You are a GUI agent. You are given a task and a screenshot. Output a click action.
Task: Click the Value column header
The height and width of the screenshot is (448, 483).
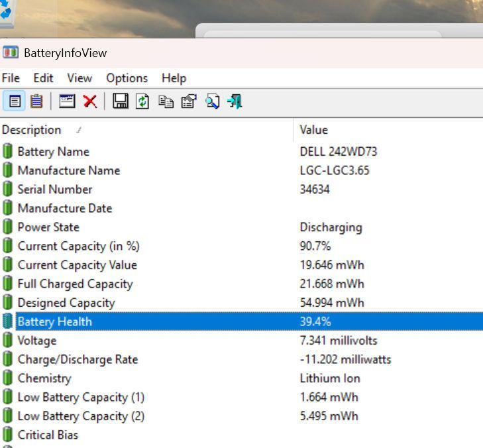point(313,130)
